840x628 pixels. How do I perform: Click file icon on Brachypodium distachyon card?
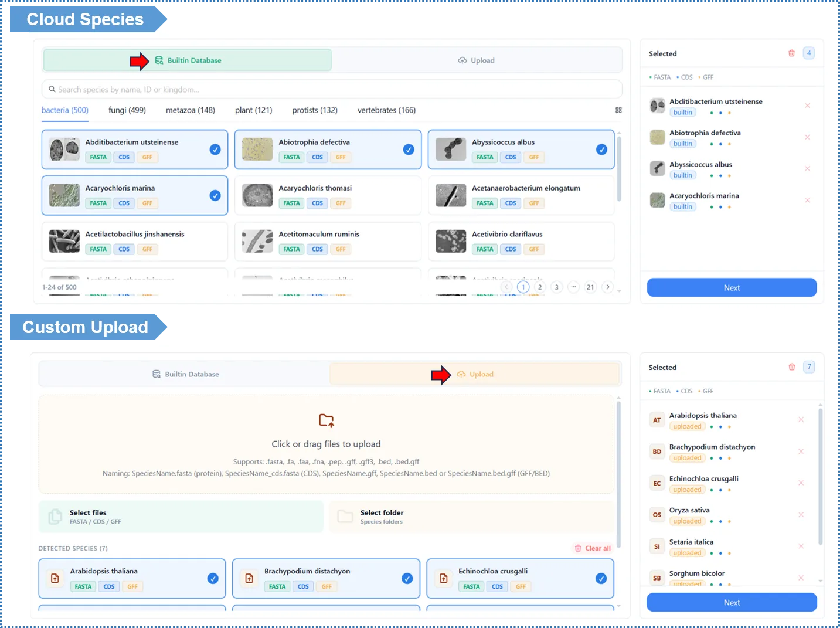coord(249,578)
